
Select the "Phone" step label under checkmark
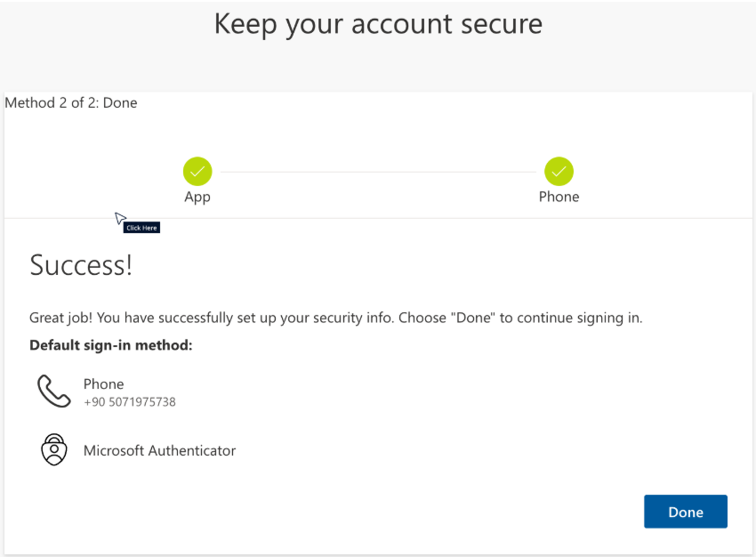click(x=559, y=197)
